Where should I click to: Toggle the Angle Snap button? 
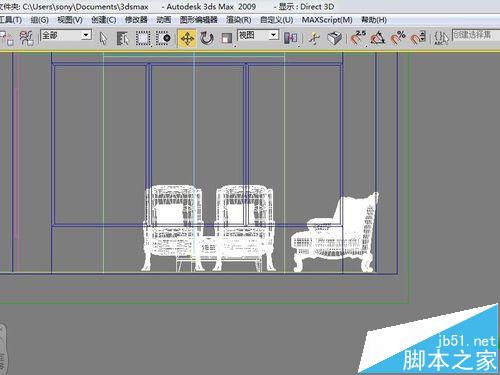click(x=378, y=38)
